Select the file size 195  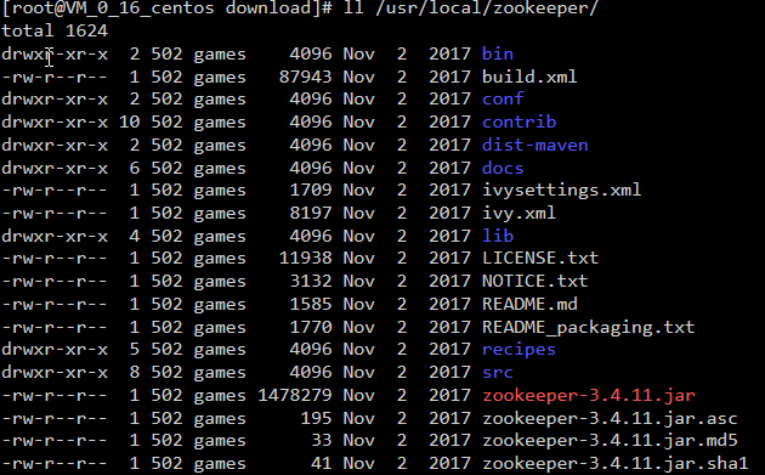tap(316, 418)
